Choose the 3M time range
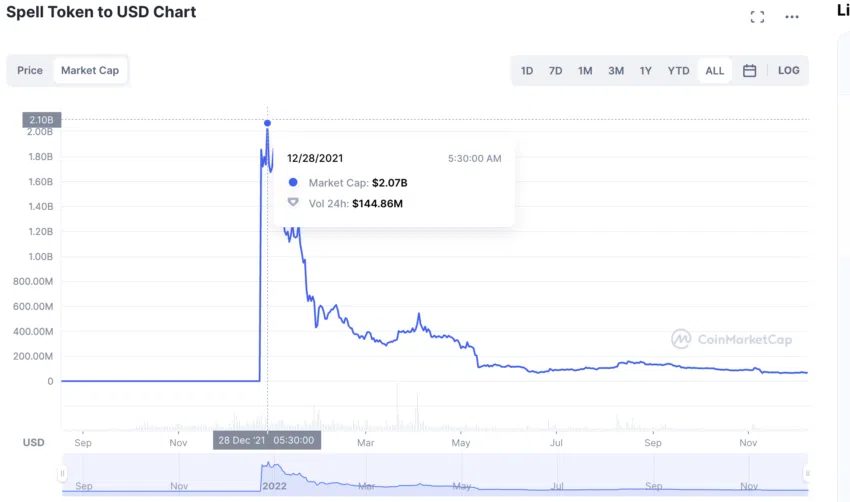850x502 pixels. [616, 70]
